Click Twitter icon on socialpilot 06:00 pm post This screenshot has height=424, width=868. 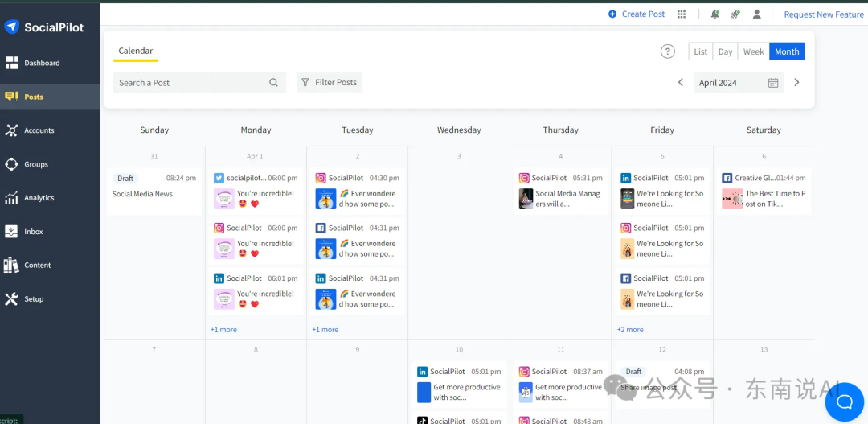(219, 178)
